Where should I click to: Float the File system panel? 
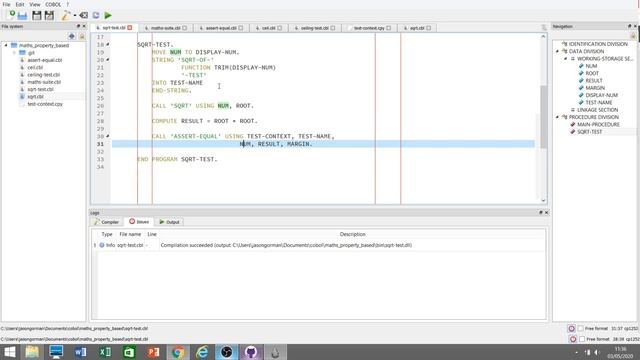pyautogui.click(x=79, y=26)
